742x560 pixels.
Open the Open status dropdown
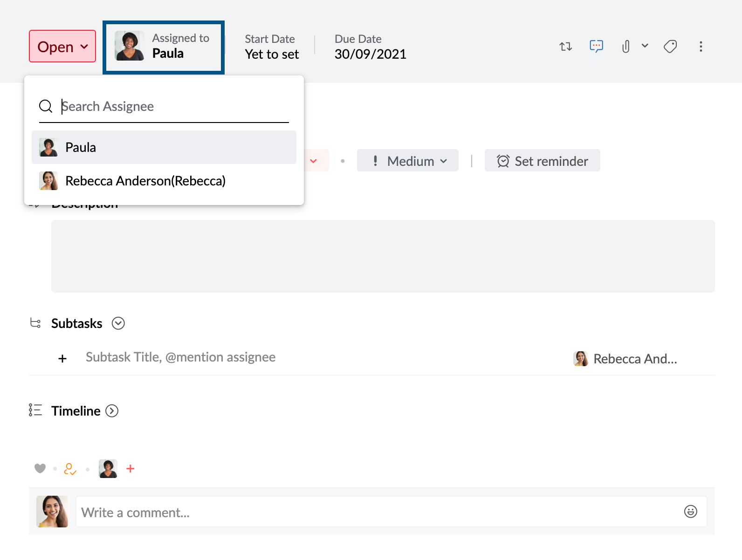62,47
